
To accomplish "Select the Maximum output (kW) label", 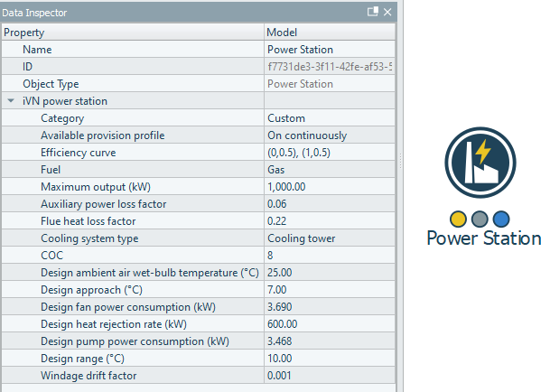I will 96,187.
